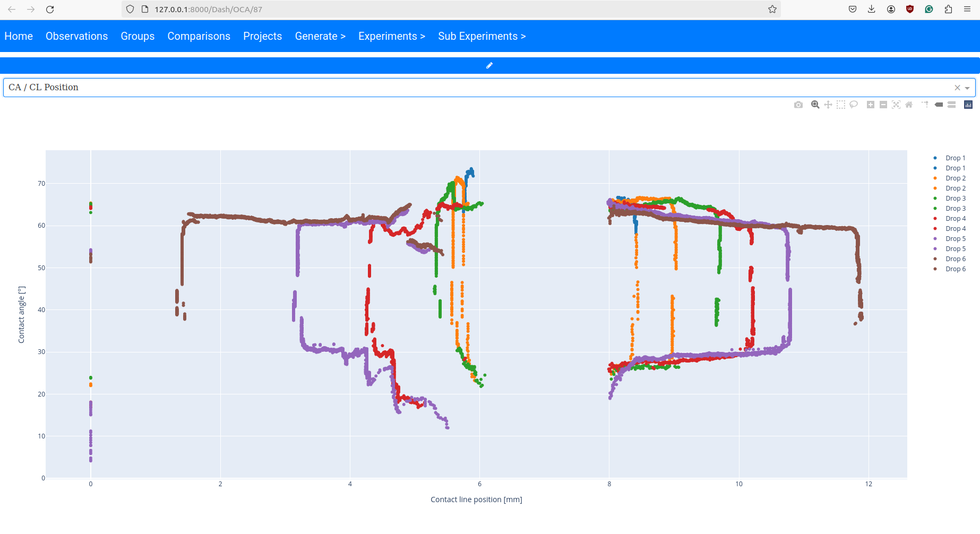Image resolution: width=980 pixels, height=534 pixels.
Task: Click the pencil edit icon in blue bar
Action: click(489, 65)
